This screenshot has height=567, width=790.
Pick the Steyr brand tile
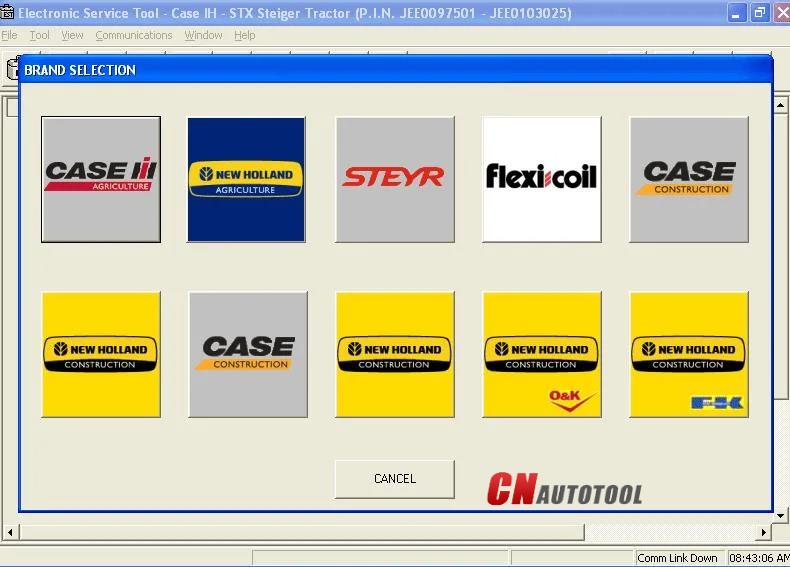[x=395, y=179]
